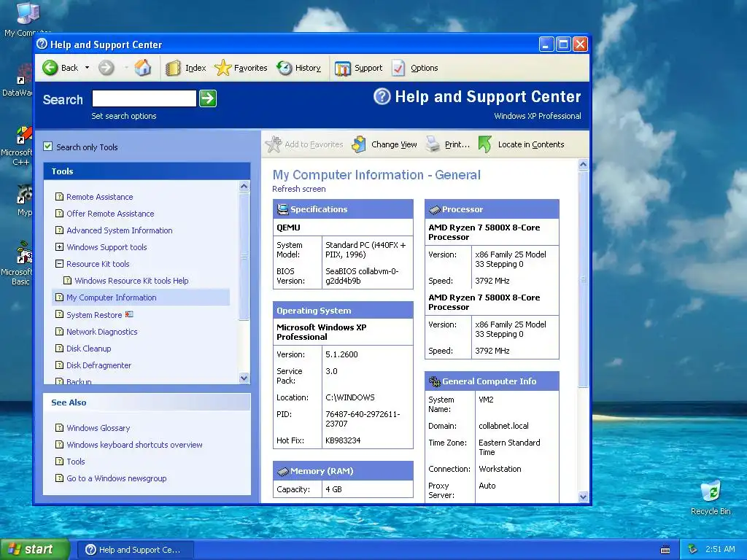Open the Index book icon
The width and height of the screenshot is (747, 560).
click(x=173, y=68)
